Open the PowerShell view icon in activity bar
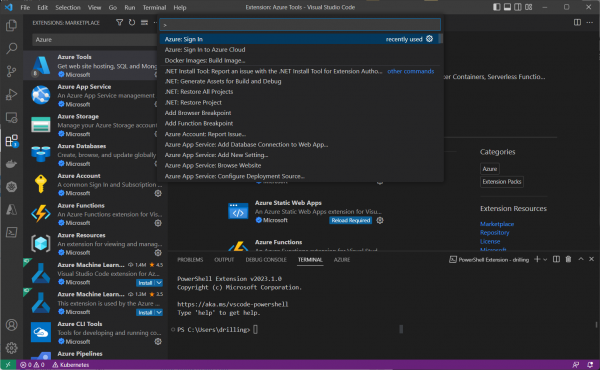This screenshot has width=600, height=370. (11, 232)
